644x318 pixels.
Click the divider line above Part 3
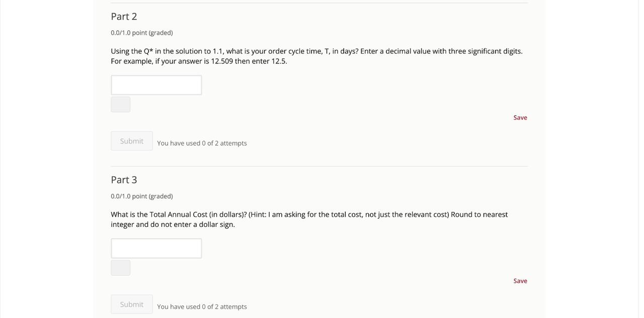coord(319,167)
